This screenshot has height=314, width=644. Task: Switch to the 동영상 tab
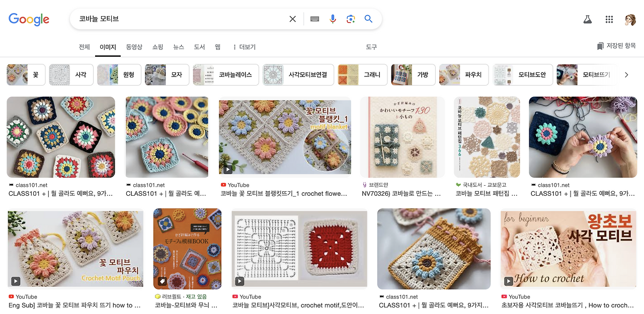pos(134,46)
